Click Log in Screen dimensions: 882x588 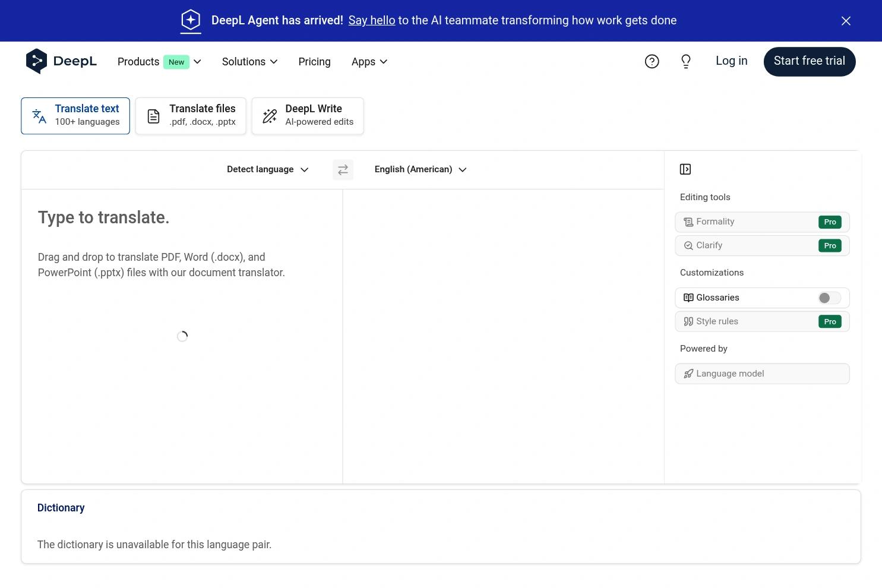click(x=732, y=61)
